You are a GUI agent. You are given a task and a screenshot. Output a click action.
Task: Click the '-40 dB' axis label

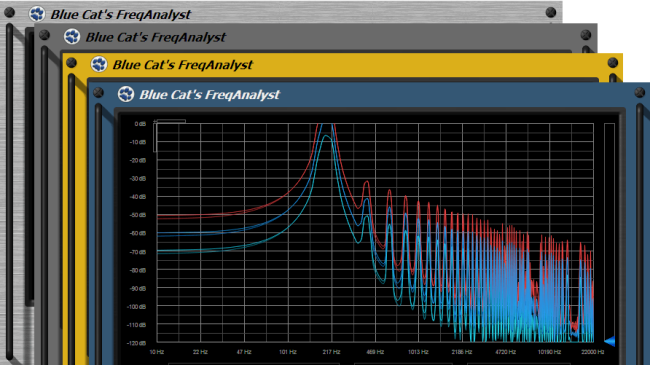click(x=138, y=197)
